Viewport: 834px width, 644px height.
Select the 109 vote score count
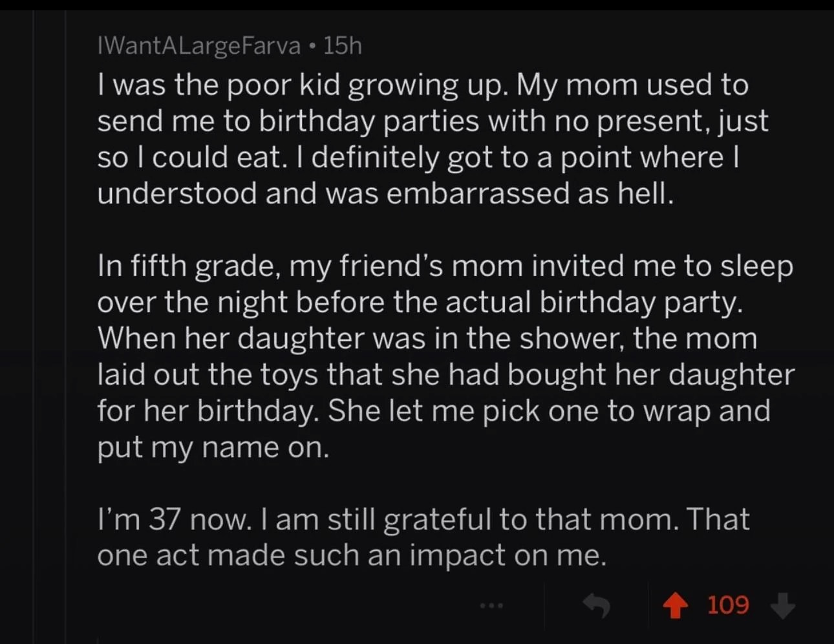point(728,606)
